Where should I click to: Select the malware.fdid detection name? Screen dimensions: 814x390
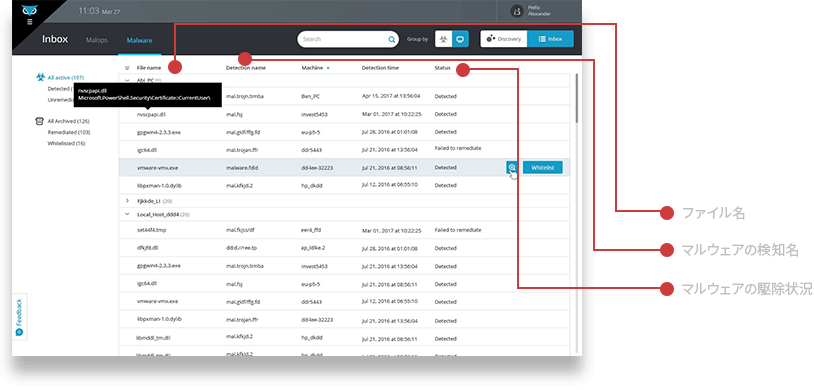coord(242,168)
